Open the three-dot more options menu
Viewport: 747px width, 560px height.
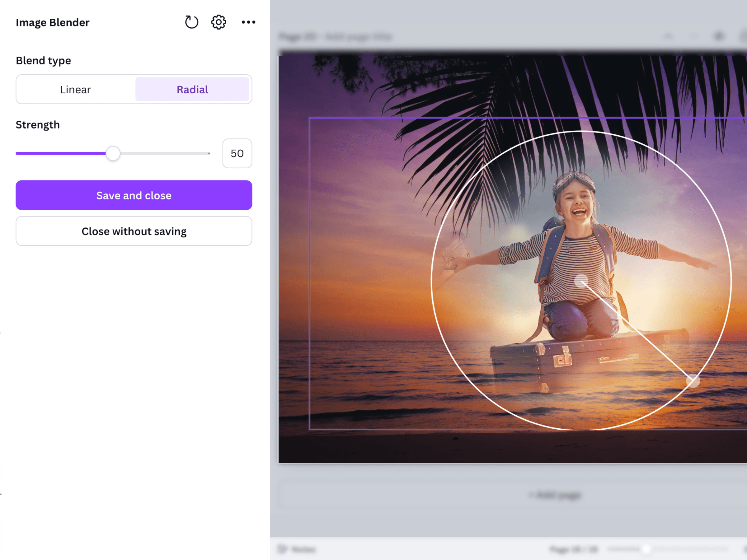249,22
